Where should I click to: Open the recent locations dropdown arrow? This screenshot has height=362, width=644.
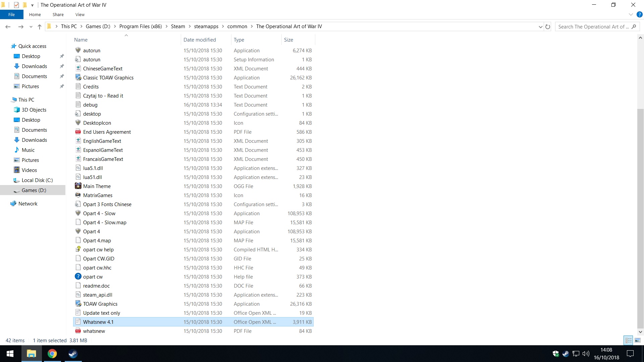click(x=31, y=27)
